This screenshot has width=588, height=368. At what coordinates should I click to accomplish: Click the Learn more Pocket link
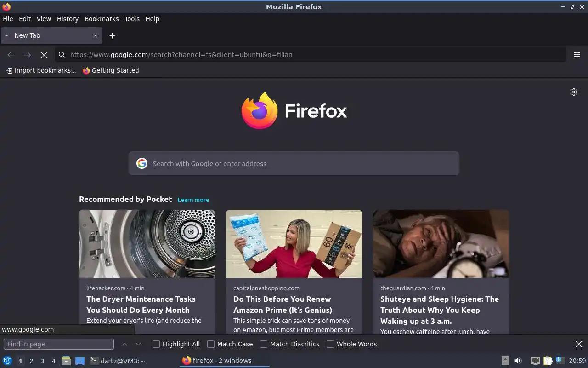[193, 200]
